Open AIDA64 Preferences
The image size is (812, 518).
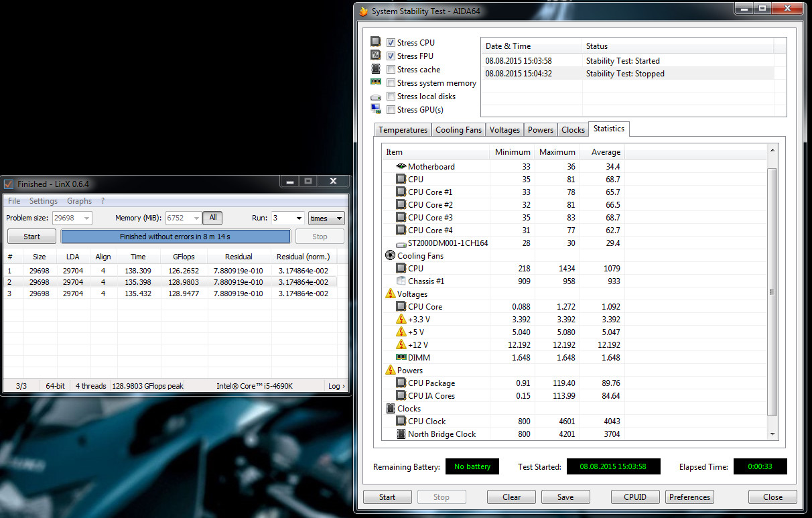click(x=689, y=497)
